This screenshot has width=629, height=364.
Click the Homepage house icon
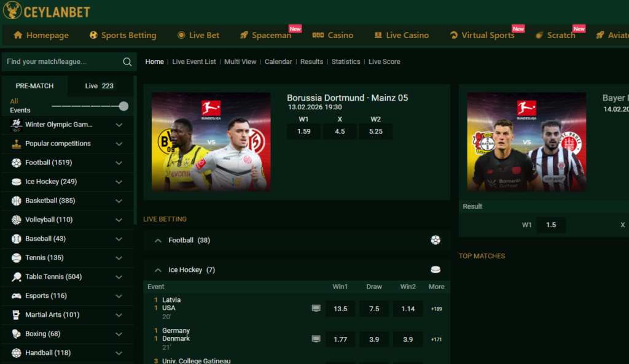[x=18, y=35]
